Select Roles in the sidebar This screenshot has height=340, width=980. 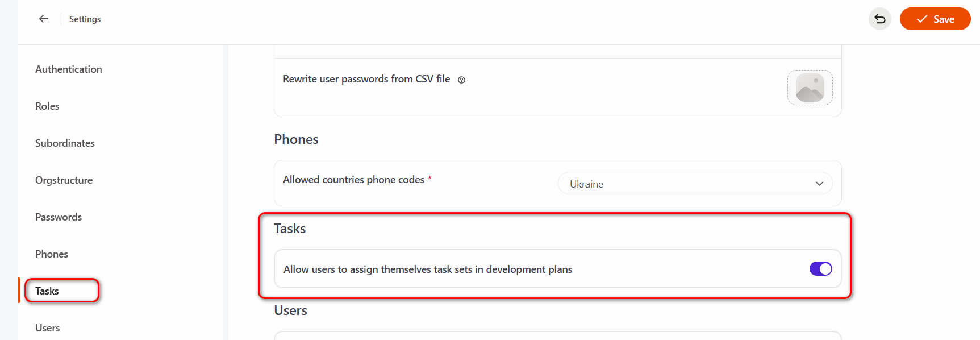(x=47, y=106)
